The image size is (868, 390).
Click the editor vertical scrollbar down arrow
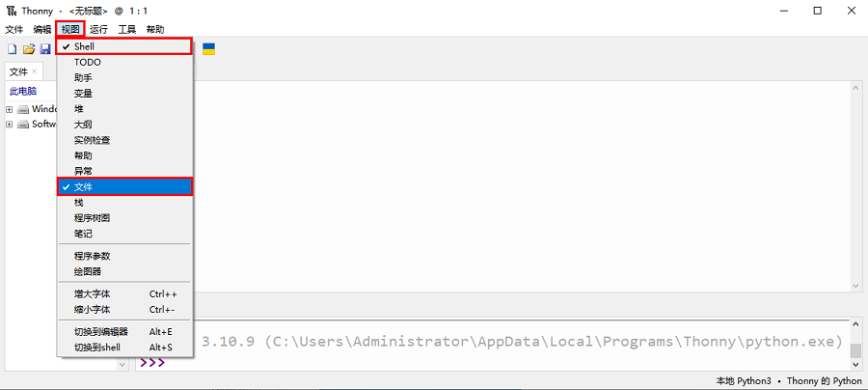click(855, 284)
